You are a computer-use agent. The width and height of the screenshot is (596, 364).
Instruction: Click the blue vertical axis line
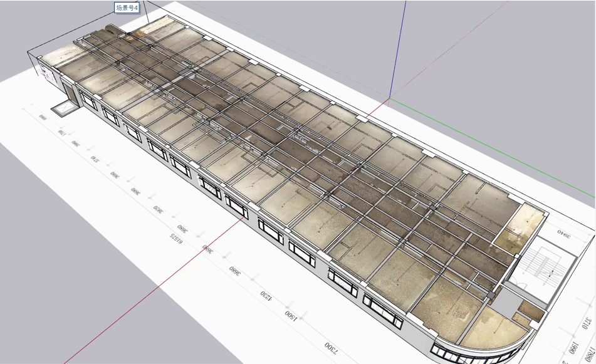click(397, 49)
